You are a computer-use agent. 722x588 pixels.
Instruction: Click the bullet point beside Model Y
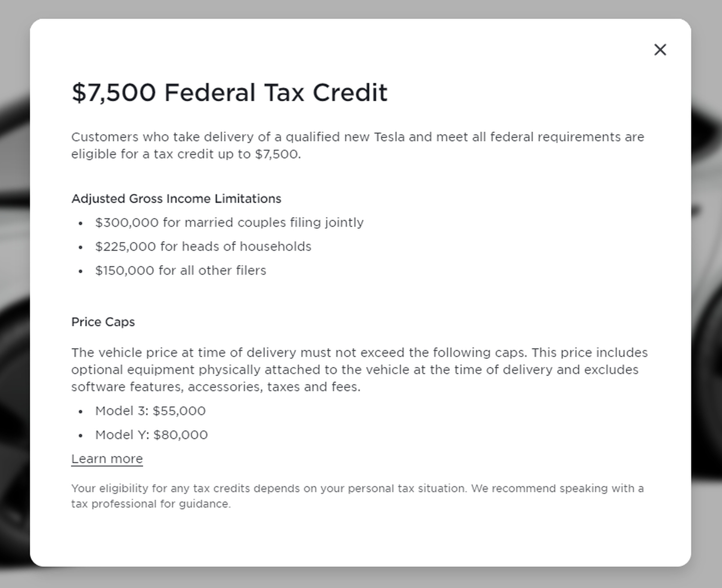click(x=80, y=435)
